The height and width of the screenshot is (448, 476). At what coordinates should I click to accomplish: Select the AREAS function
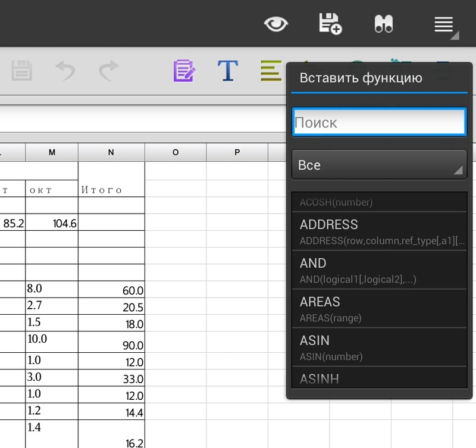[x=379, y=308]
